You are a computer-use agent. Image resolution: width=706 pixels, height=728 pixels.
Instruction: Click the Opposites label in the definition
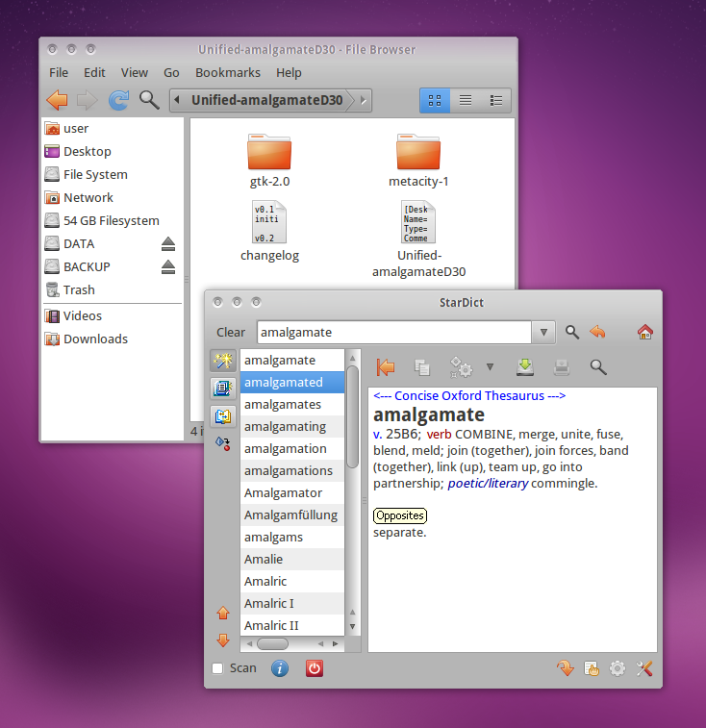(x=400, y=515)
